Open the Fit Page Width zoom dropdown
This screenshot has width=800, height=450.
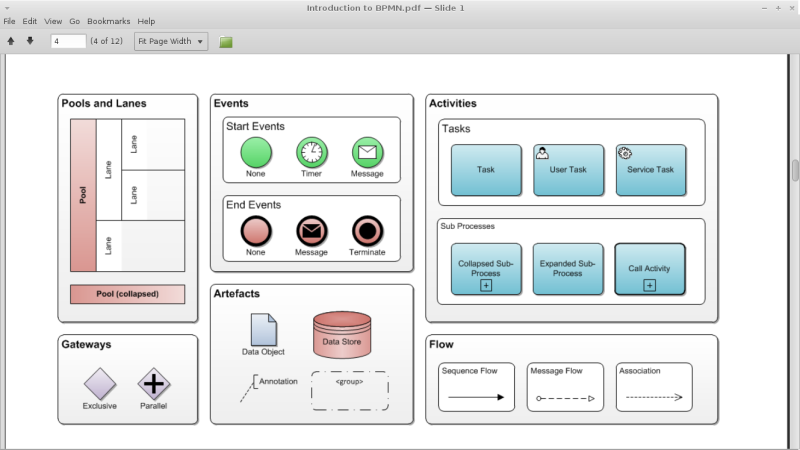point(171,42)
